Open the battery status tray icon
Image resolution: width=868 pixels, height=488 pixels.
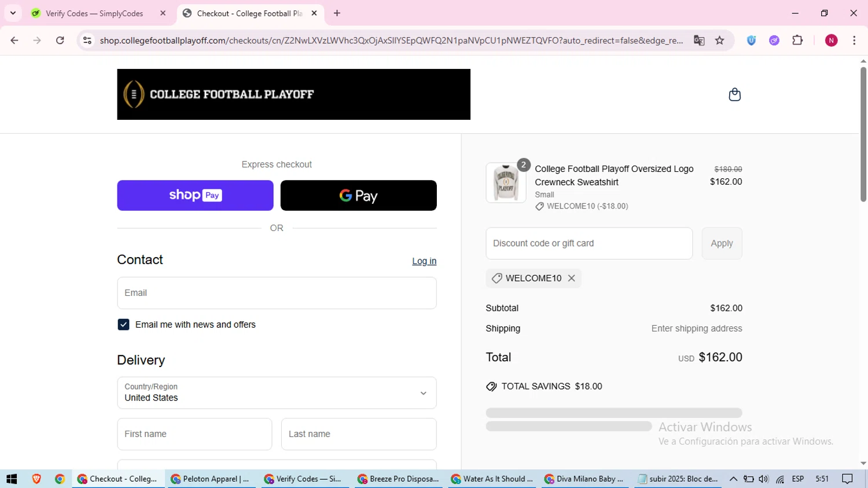point(748,479)
